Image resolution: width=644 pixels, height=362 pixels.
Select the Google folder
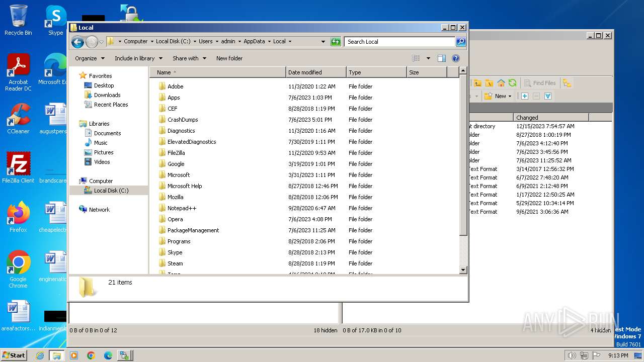[x=176, y=164]
